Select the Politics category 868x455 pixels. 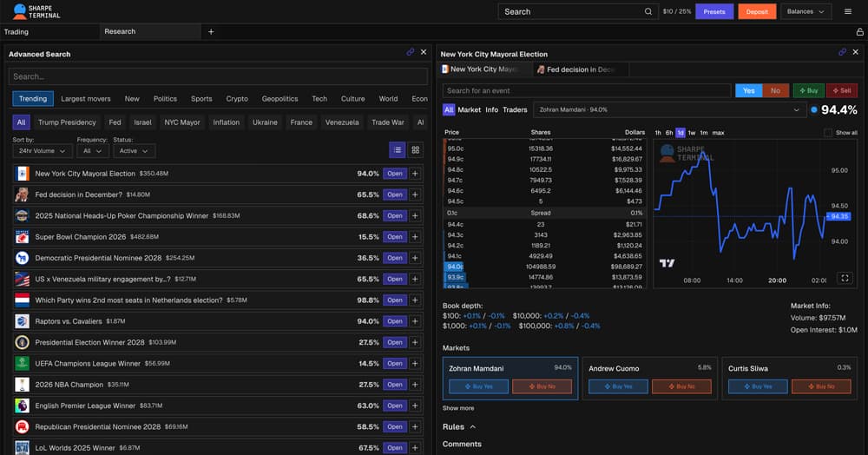(x=166, y=99)
